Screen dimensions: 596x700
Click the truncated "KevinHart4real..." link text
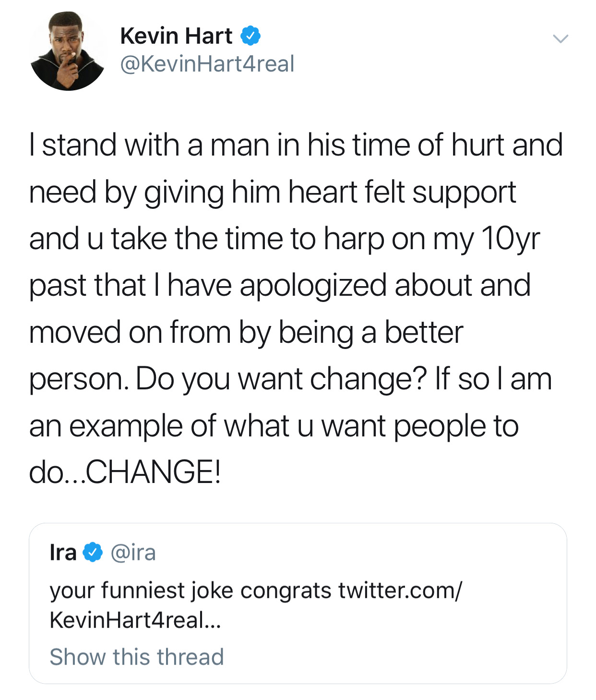(x=135, y=620)
